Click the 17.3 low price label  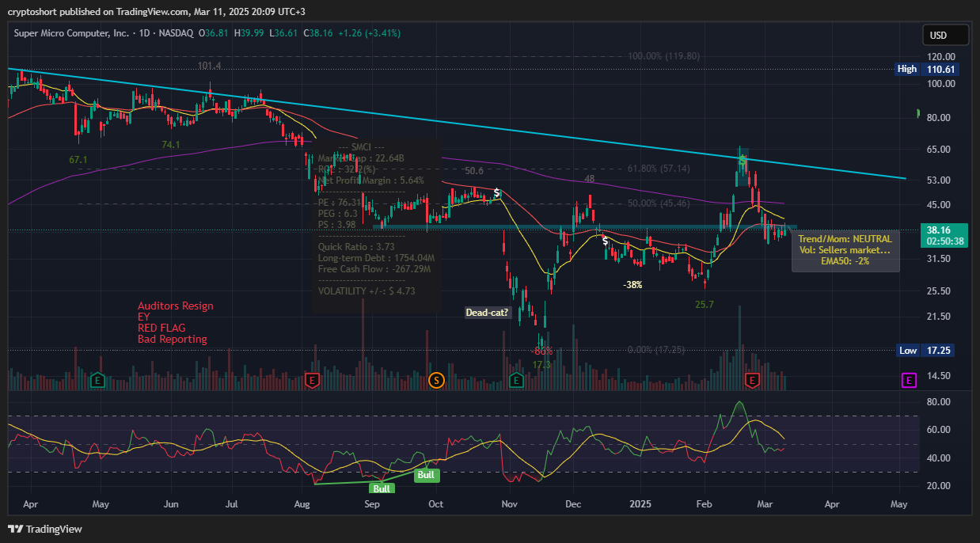click(541, 365)
